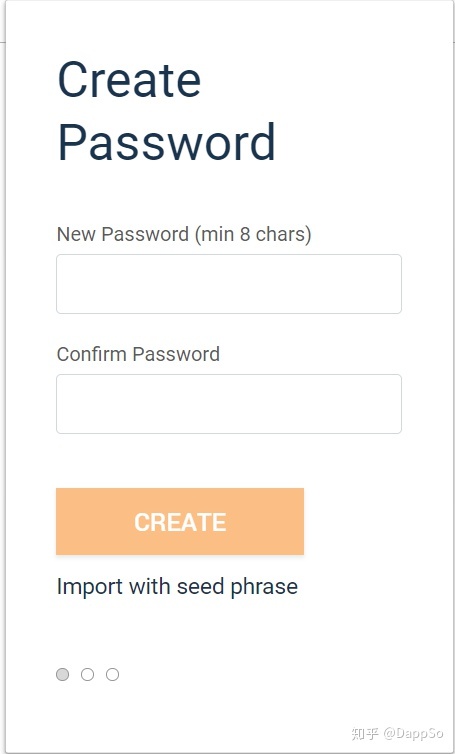Click the word 'Create' in the title
455x754 pixels.
point(129,80)
